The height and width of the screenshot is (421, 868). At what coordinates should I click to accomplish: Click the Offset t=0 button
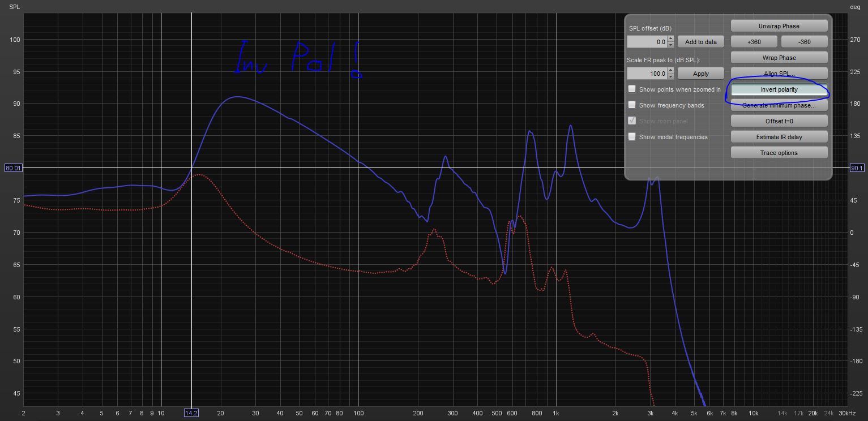click(779, 121)
